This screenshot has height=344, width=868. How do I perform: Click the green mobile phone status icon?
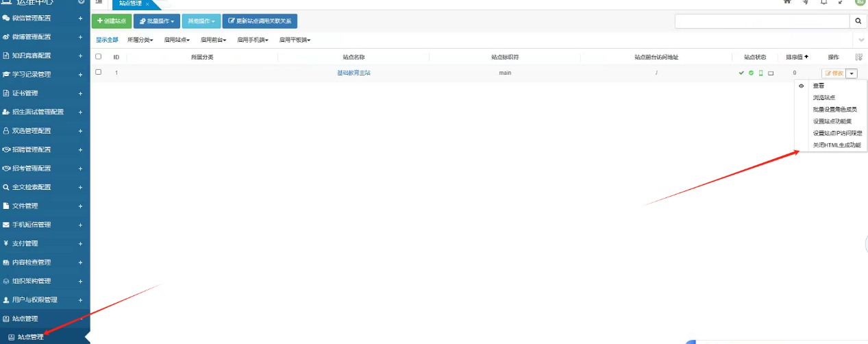760,73
